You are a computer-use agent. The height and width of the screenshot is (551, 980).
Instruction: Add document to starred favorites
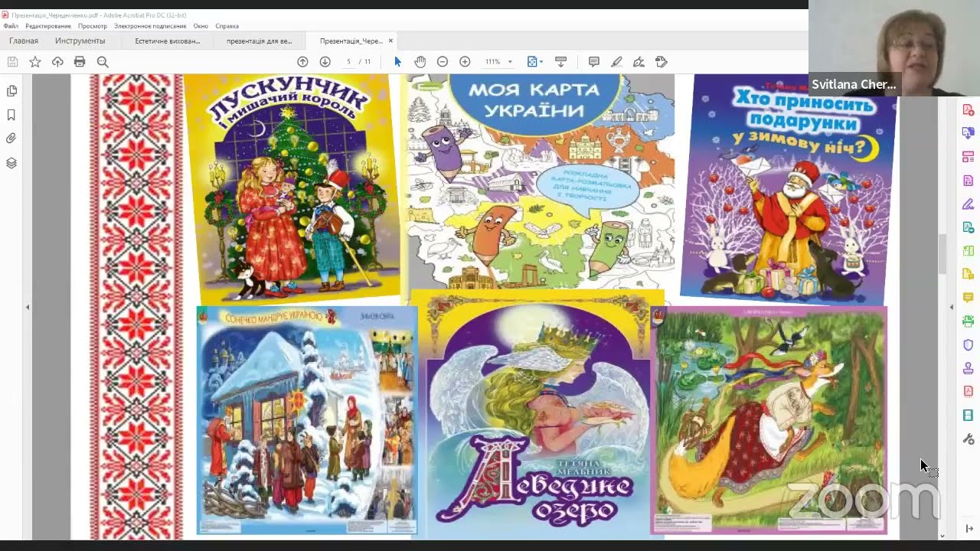pos(35,62)
